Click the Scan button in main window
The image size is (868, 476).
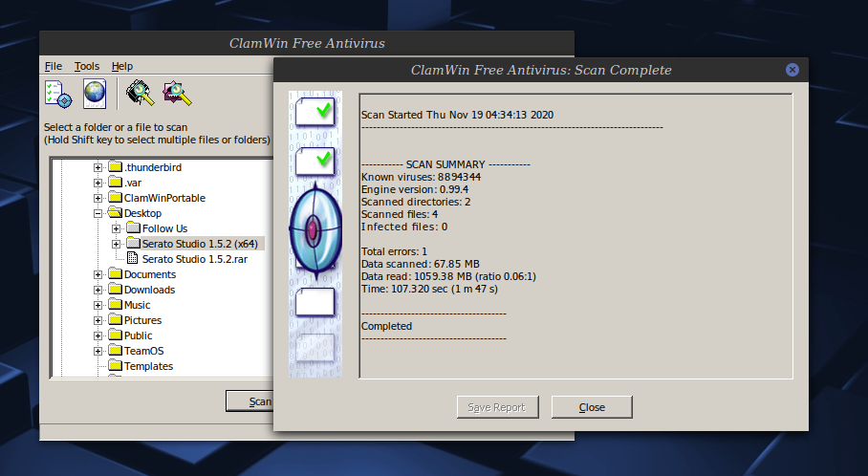[250, 401]
